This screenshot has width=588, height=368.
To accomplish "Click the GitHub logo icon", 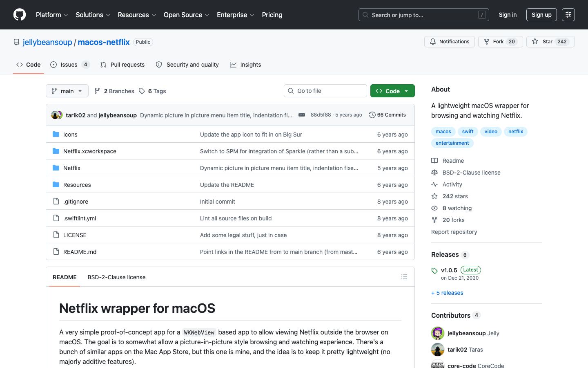I will pyautogui.click(x=20, y=15).
